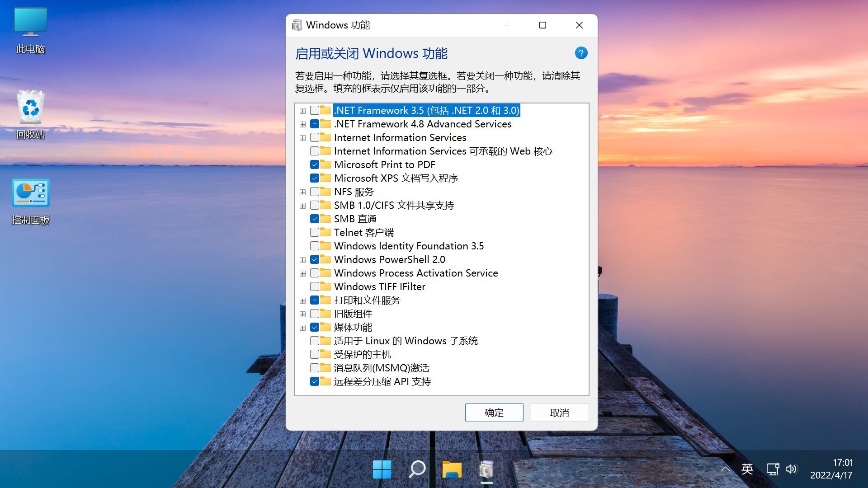Click the blue help question mark icon
The image size is (868, 488).
click(581, 53)
